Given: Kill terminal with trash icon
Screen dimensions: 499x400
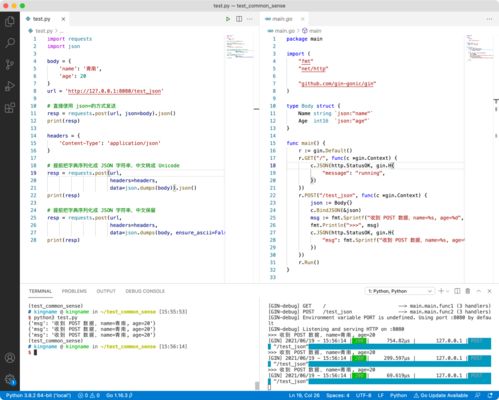Looking at the screenshot, I should (468, 291).
